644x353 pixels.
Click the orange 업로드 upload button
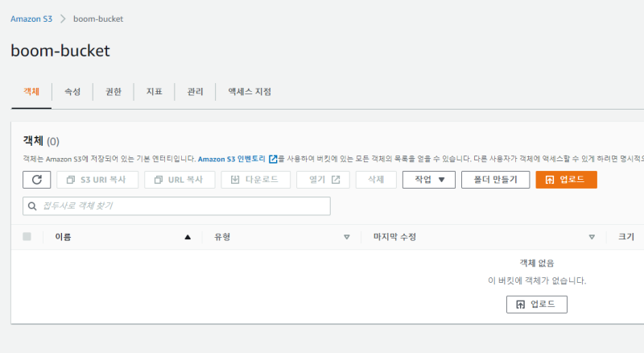tap(566, 180)
